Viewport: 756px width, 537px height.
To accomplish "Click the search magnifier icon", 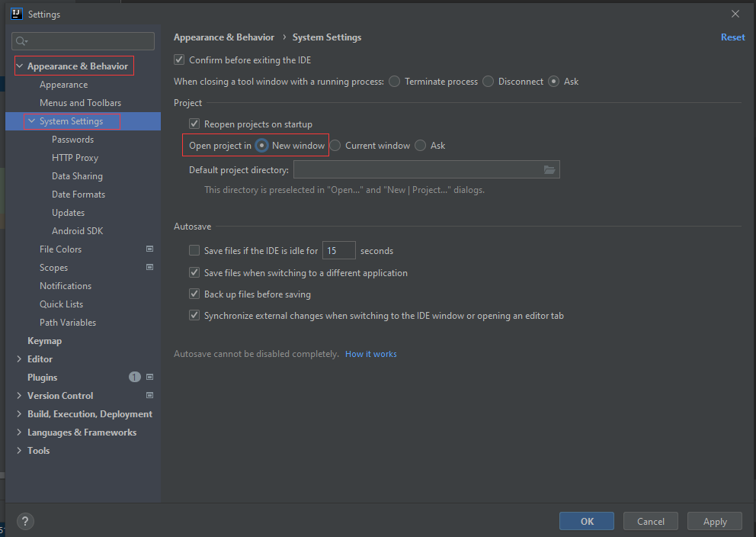I will click(x=21, y=41).
